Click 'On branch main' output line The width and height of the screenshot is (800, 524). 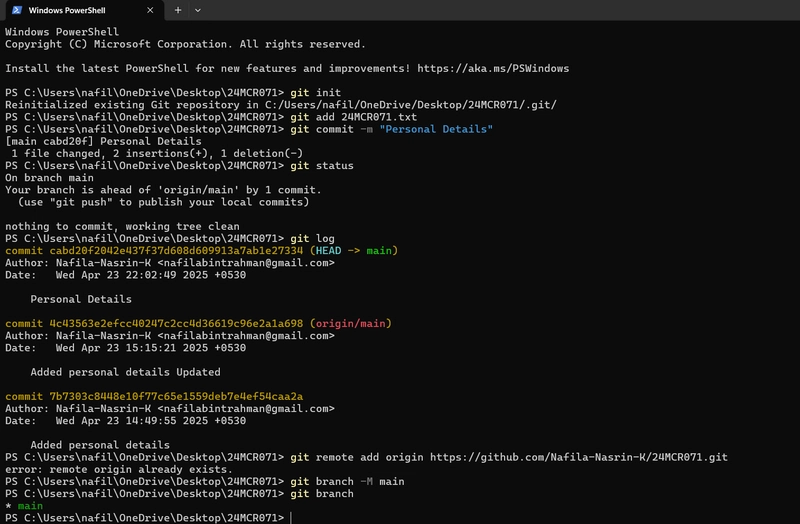click(49, 178)
